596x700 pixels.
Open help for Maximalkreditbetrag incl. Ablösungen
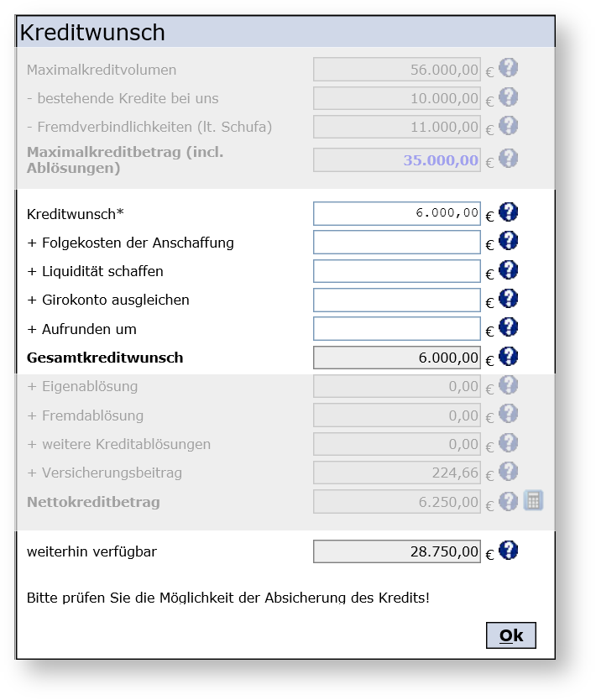point(508,159)
